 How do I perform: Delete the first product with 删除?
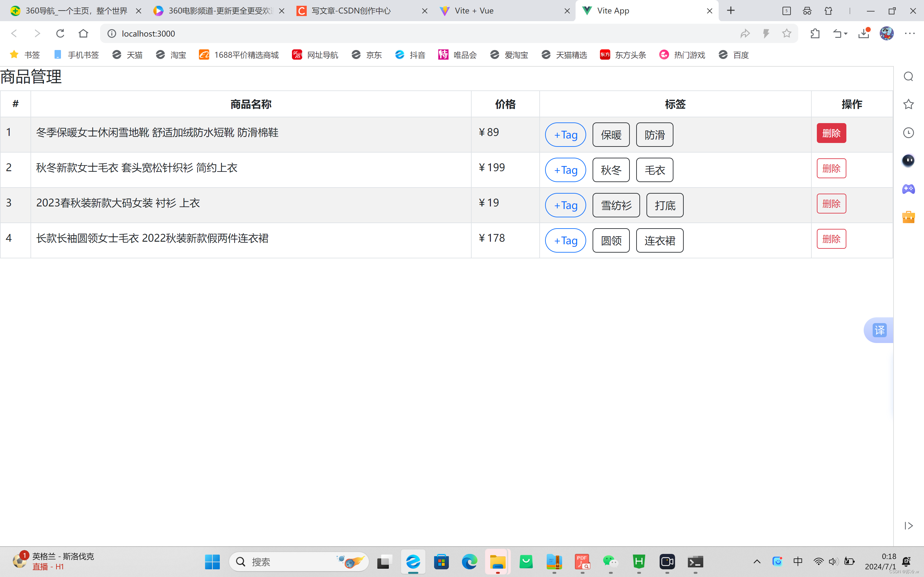tap(831, 133)
